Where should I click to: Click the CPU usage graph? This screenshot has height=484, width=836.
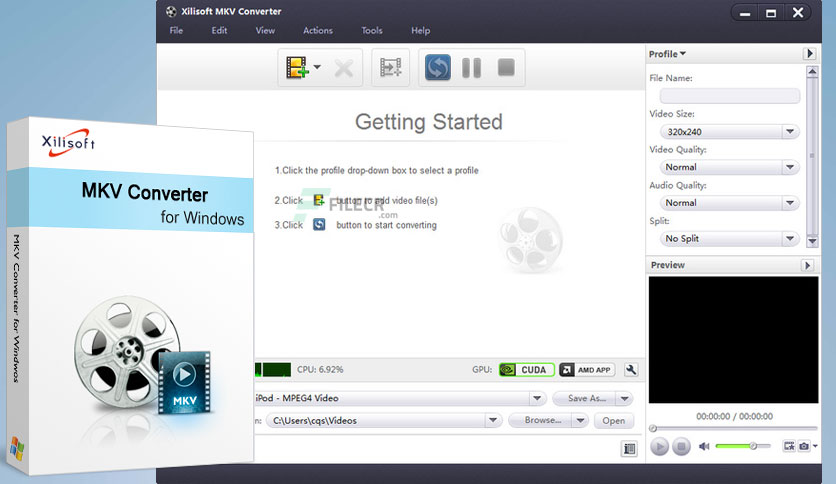pyautogui.click(x=273, y=369)
